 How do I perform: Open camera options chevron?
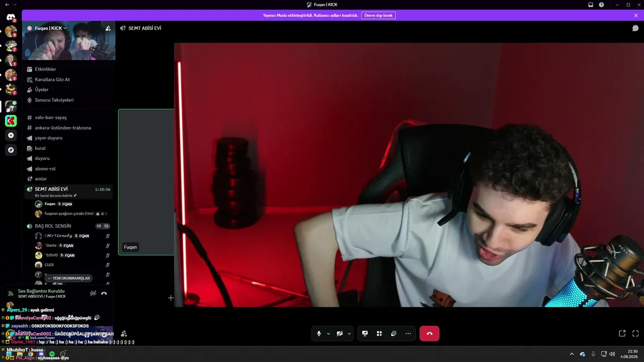[x=349, y=333]
